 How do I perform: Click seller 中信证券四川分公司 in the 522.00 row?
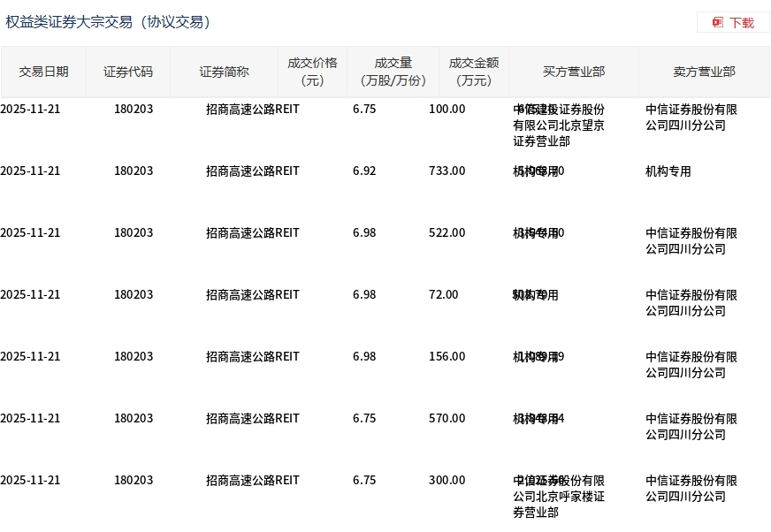(691, 241)
